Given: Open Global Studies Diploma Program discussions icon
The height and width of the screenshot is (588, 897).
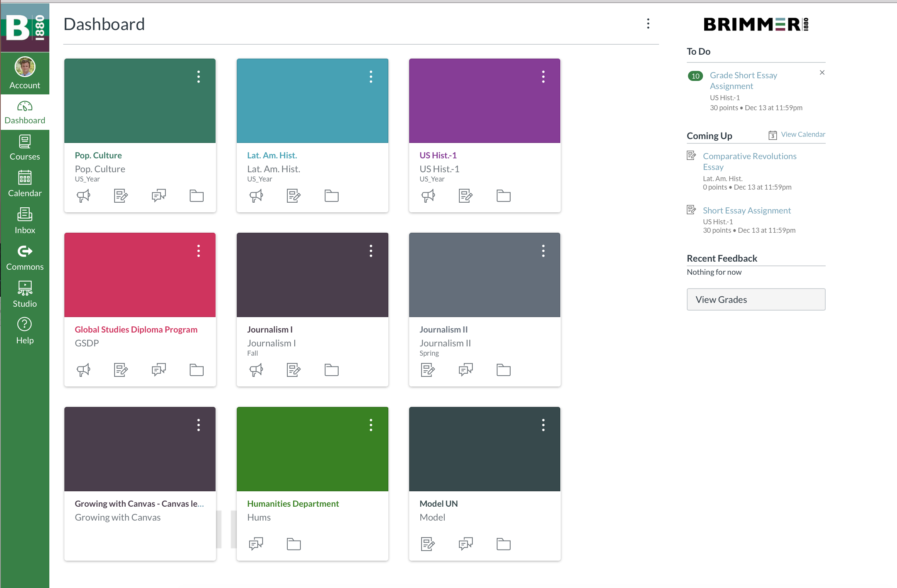Looking at the screenshot, I should pyautogui.click(x=158, y=370).
